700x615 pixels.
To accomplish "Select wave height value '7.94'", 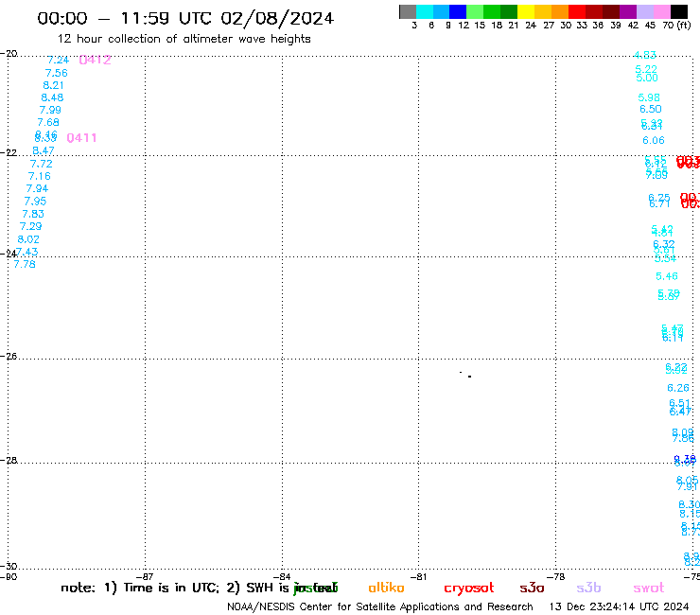I will [x=37, y=189].
